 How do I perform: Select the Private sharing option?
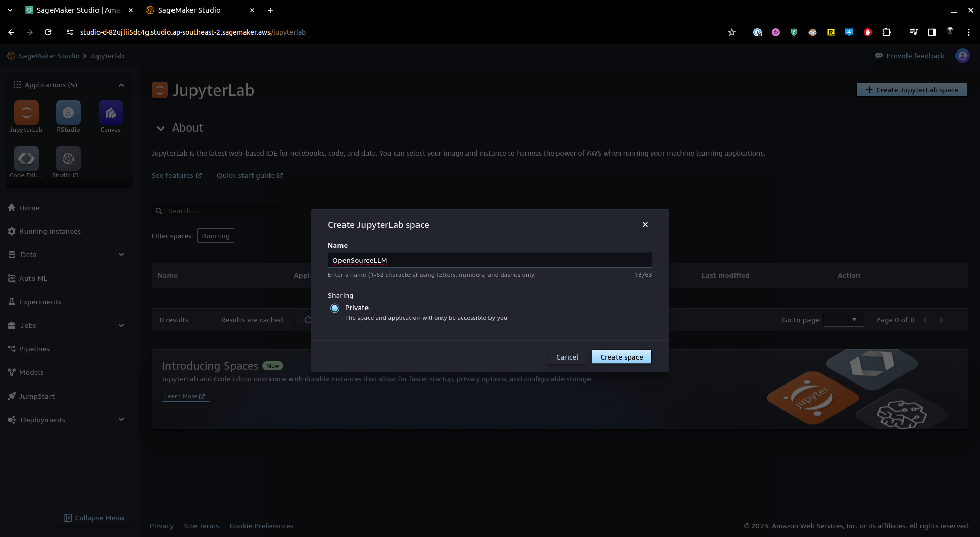tap(335, 308)
